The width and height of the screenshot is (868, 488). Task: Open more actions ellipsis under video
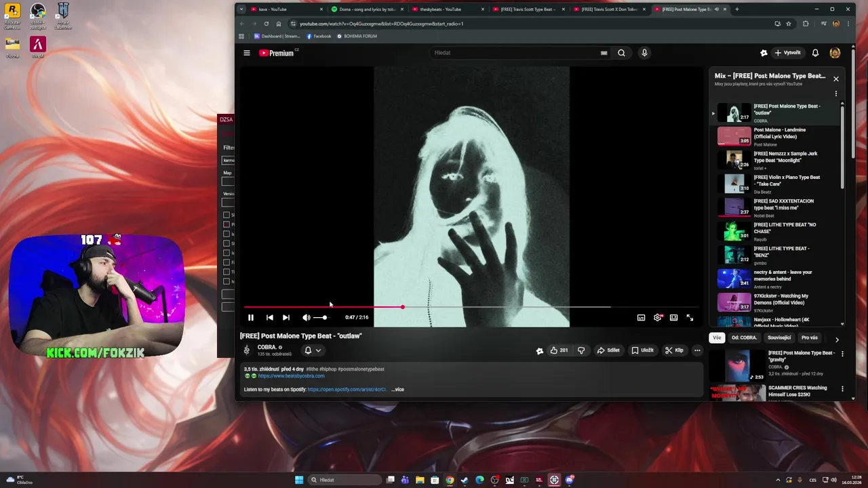click(x=697, y=350)
